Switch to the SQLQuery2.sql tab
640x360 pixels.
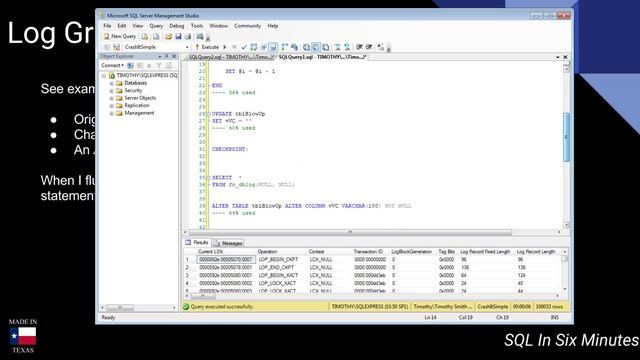231,57
